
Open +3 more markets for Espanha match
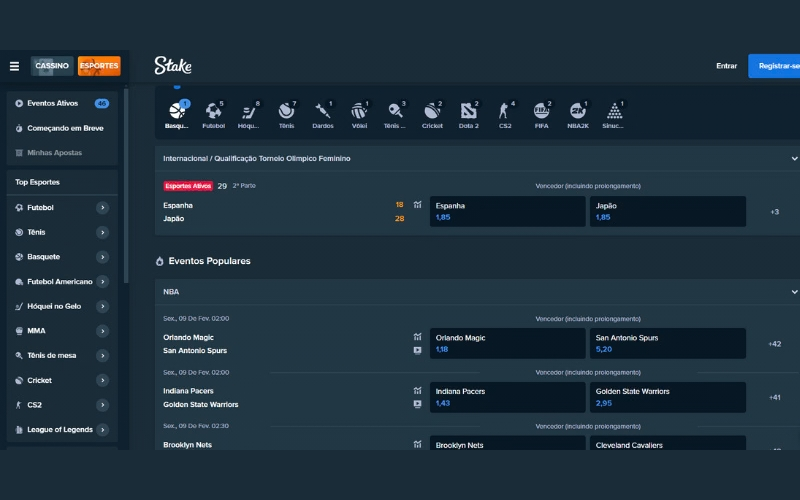774,212
